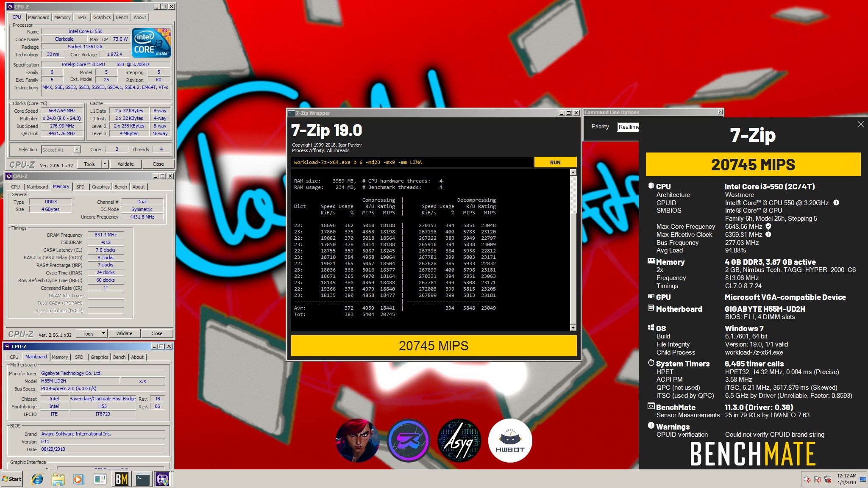
Task: Click the GPU card icon in the BenchMate panel
Action: coord(651,297)
